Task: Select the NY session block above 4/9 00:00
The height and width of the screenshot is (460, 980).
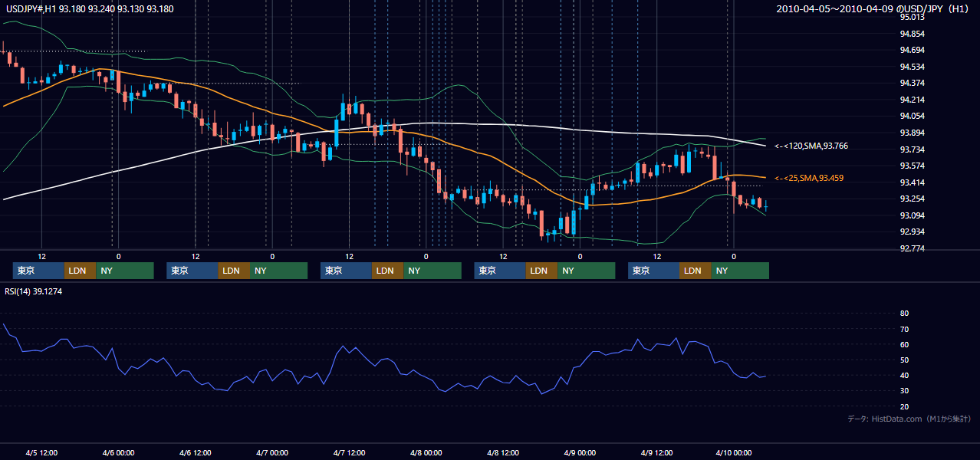Action: 587,271
